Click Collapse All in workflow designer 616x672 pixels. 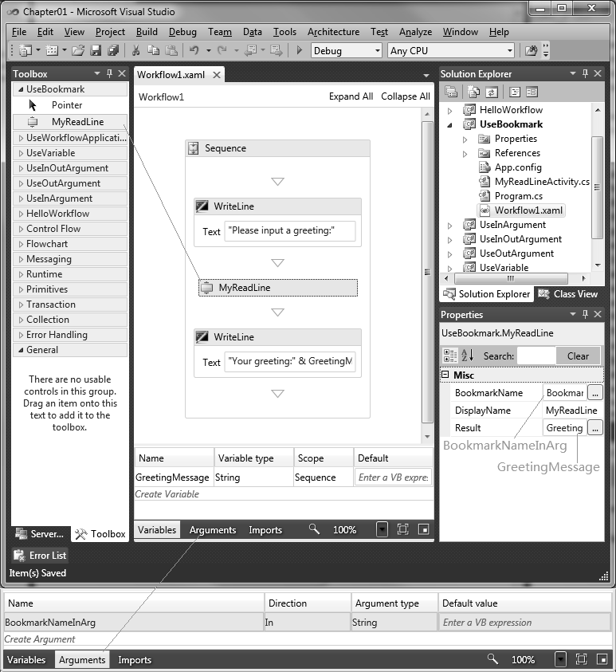click(406, 96)
